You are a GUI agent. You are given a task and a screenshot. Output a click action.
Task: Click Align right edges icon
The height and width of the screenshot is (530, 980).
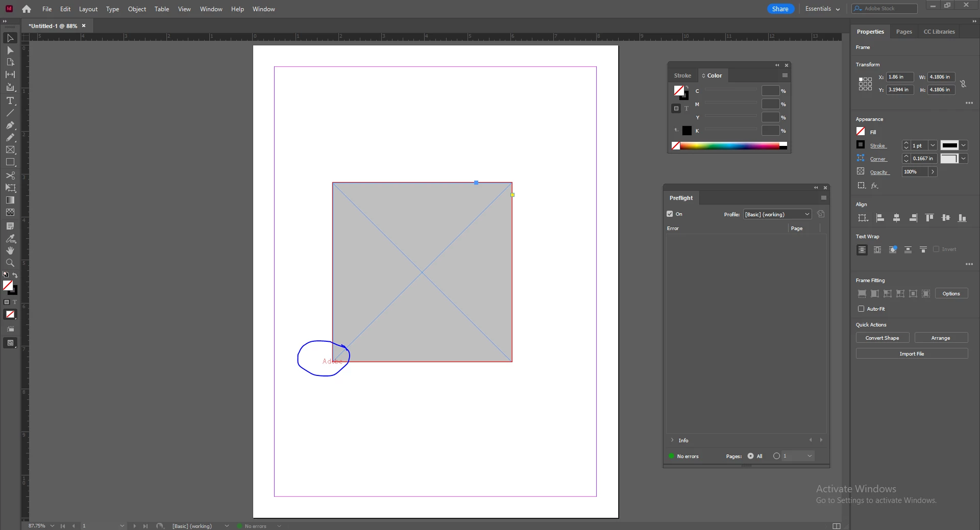point(913,218)
